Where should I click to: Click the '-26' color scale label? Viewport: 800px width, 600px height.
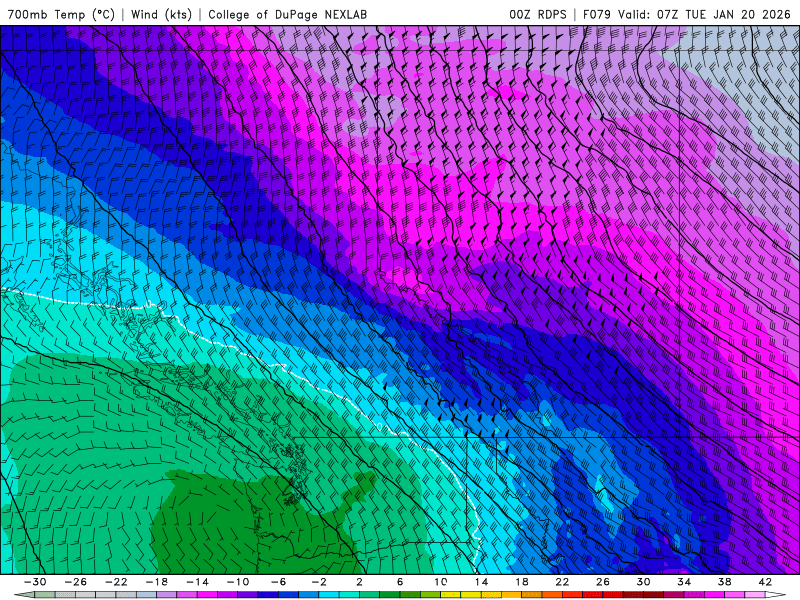(76, 582)
